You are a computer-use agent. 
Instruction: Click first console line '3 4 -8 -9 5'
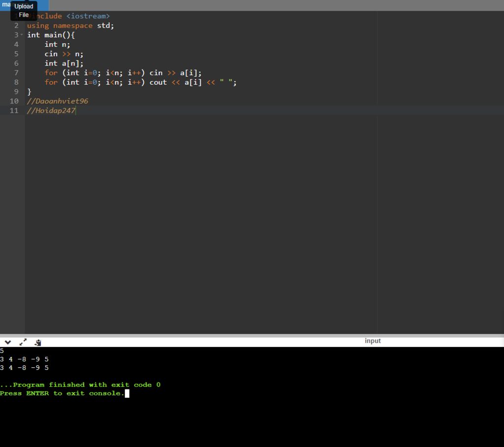25,359
